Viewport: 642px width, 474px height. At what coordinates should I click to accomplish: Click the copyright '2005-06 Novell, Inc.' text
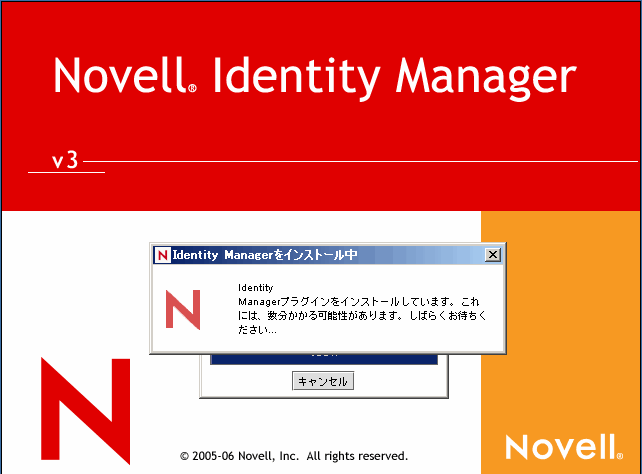pyautogui.click(x=245, y=456)
